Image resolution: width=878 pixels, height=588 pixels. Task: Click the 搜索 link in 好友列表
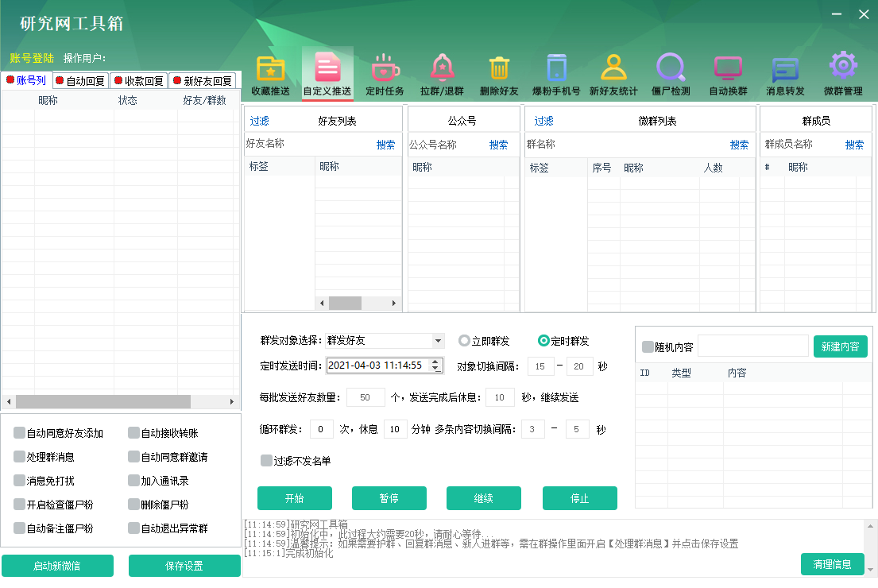tap(386, 145)
